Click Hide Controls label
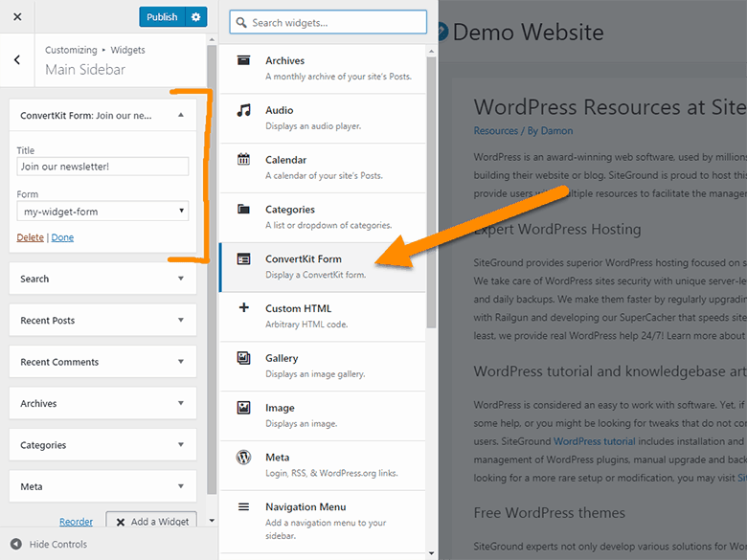The height and width of the screenshot is (560, 747). point(58,544)
